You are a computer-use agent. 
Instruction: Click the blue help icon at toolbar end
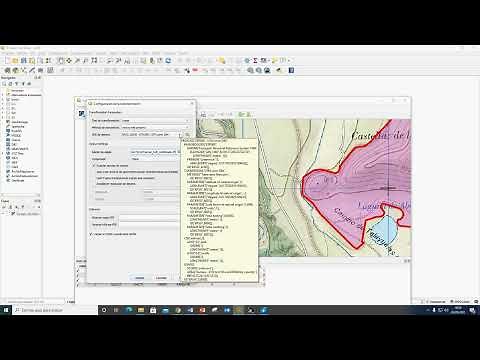(x=291, y=70)
